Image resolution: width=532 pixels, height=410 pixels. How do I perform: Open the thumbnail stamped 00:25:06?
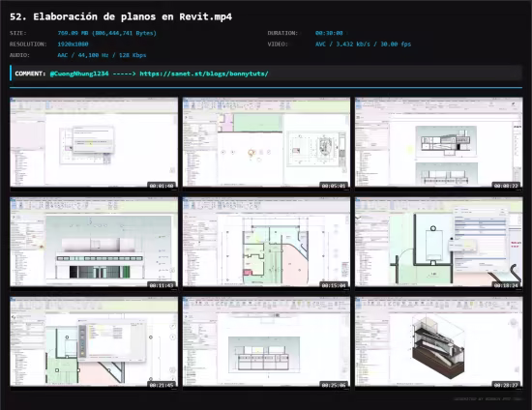266,342
